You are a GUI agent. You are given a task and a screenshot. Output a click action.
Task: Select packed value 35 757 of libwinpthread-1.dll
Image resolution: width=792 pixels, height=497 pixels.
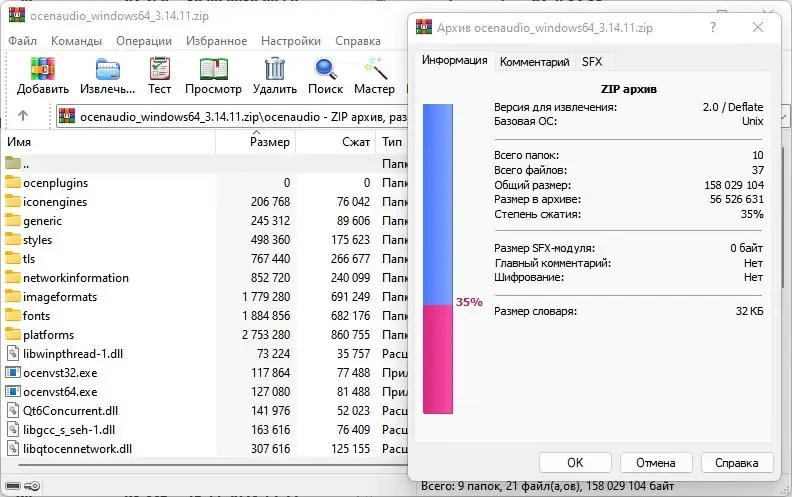pyautogui.click(x=353, y=354)
